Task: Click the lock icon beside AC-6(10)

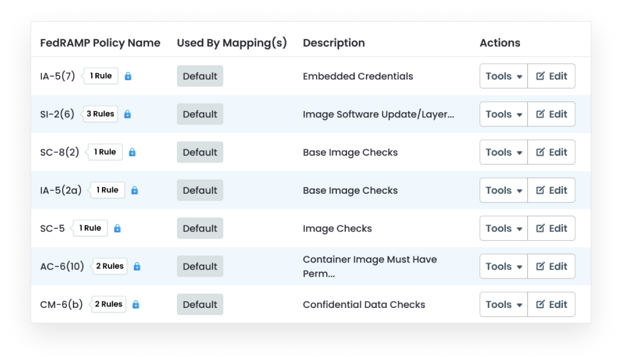Action: (x=137, y=266)
